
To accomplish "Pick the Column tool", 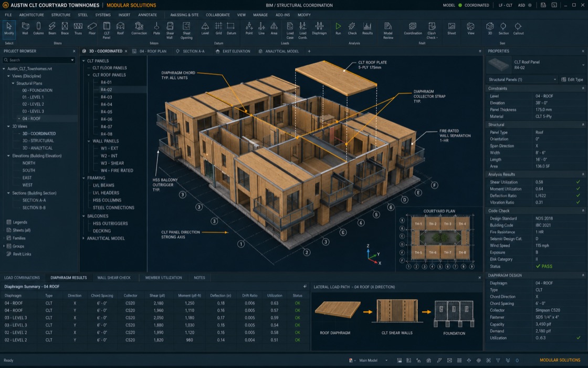I will click(x=38, y=29).
